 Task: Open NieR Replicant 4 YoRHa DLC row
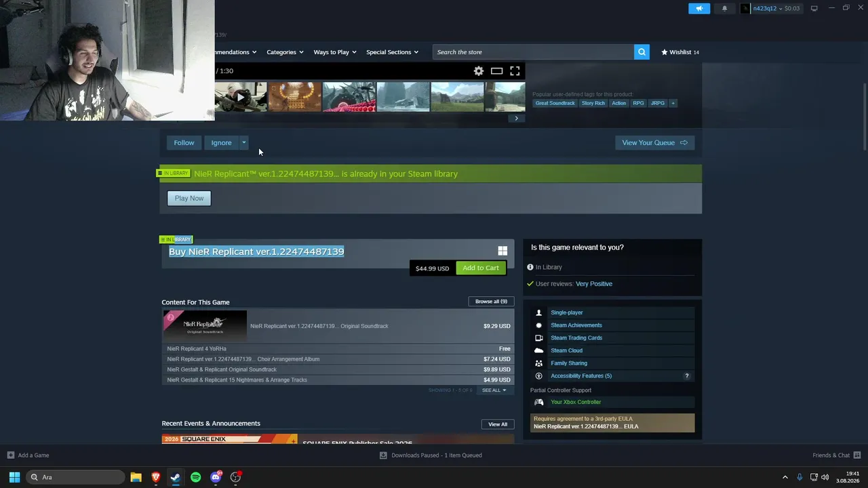tap(338, 348)
